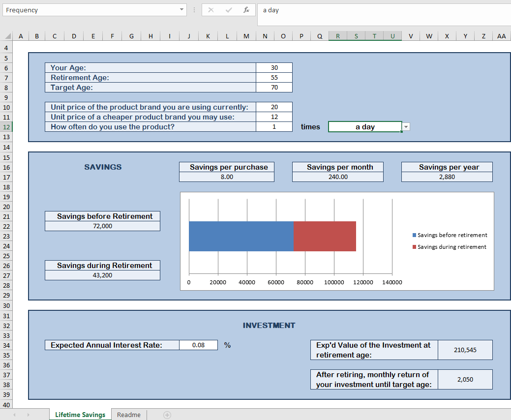
Task: Click the Select All corner triangle
Action: (7, 36)
